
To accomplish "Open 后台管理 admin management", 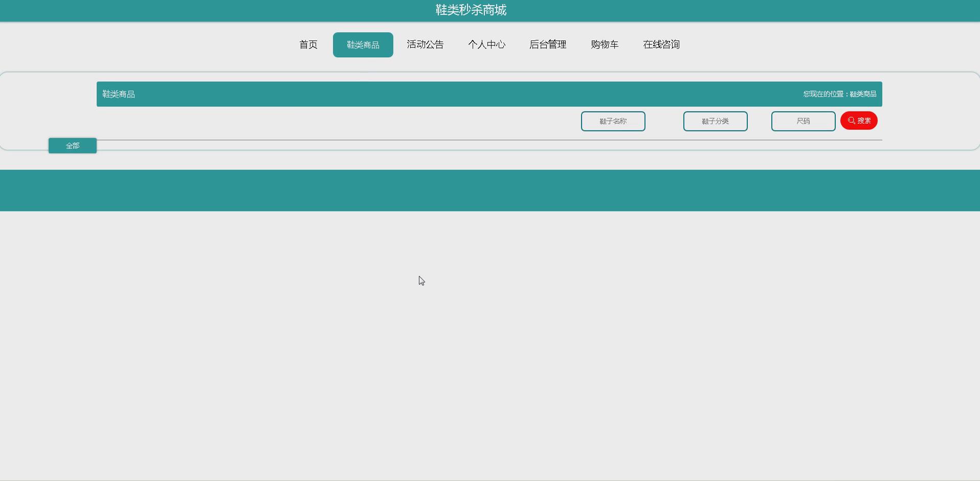I will pyautogui.click(x=548, y=45).
